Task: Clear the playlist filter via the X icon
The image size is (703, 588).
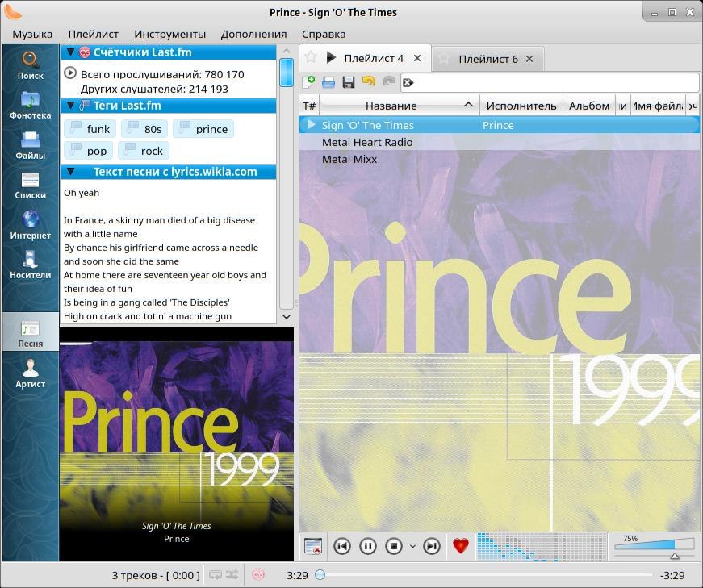Action: (x=408, y=82)
